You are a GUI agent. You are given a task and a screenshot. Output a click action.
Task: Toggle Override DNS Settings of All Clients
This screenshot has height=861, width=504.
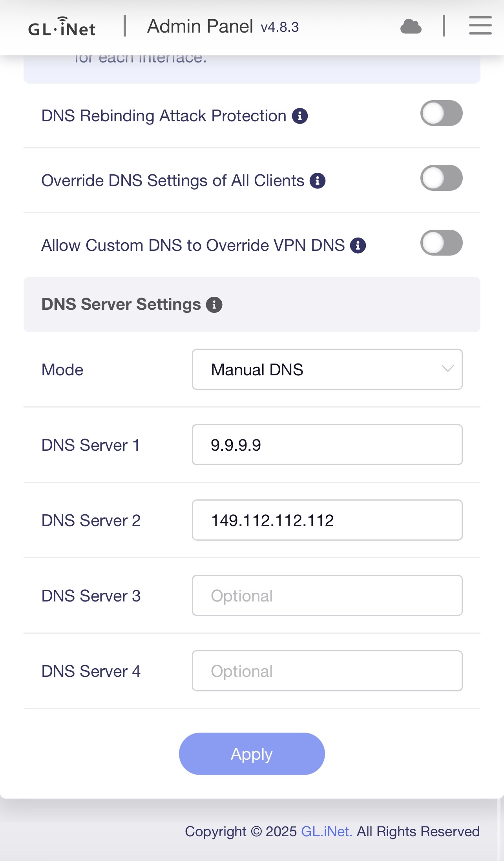(x=441, y=178)
